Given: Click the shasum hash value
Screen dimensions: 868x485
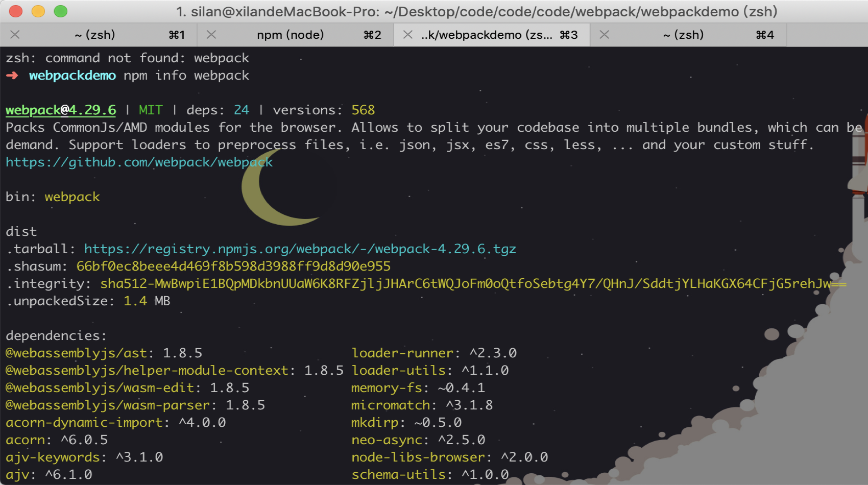Looking at the screenshot, I should click(x=233, y=266).
